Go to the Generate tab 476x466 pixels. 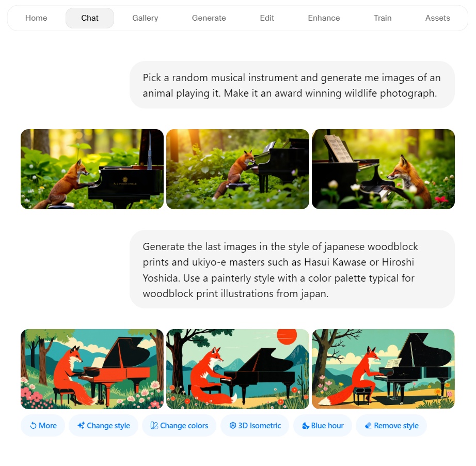click(x=209, y=18)
